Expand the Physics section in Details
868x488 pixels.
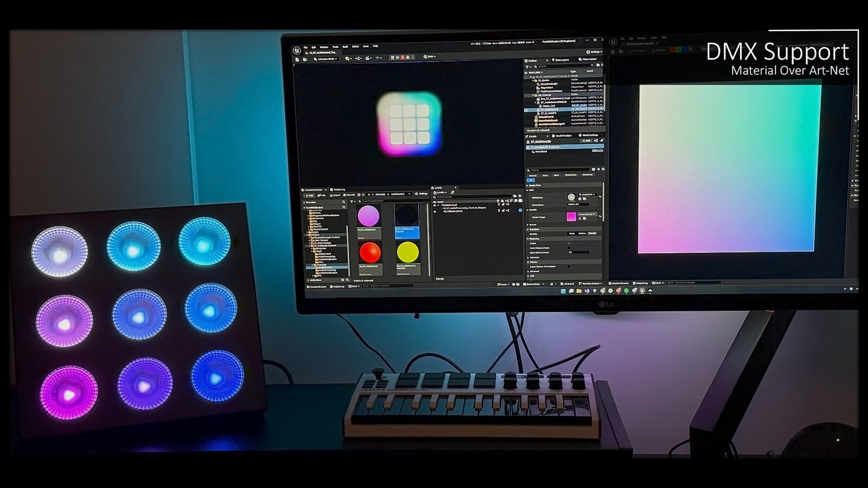point(528,262)
